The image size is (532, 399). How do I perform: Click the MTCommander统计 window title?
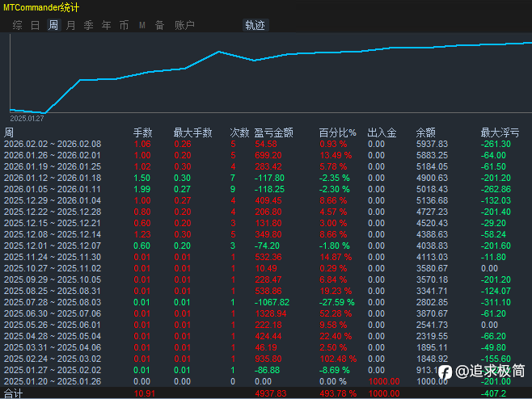pos(41,7)
